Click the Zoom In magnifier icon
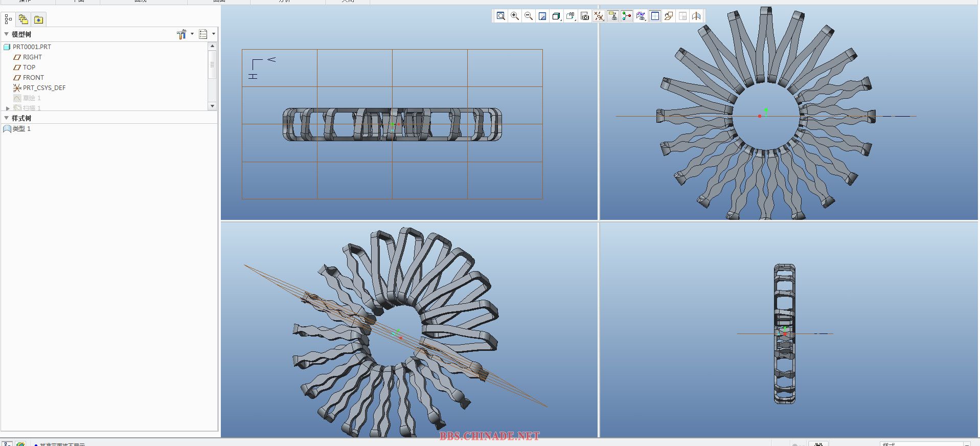The image size is (980, 446). click(x=515, y=16)
